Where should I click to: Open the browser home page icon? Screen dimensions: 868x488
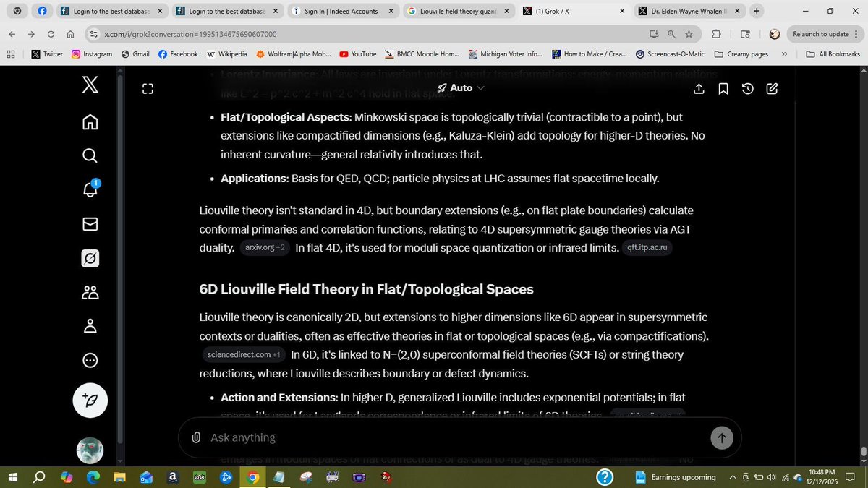point(70,34)
